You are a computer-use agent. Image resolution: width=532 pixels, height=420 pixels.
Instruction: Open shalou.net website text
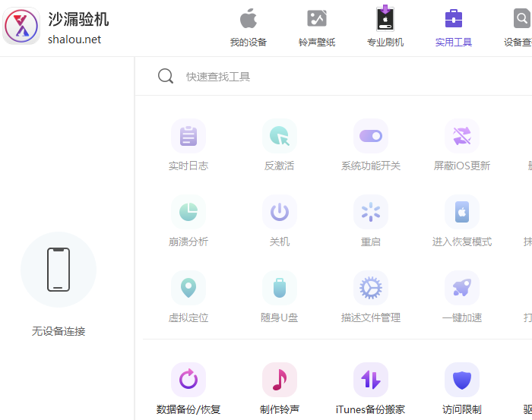coord(74,39)
